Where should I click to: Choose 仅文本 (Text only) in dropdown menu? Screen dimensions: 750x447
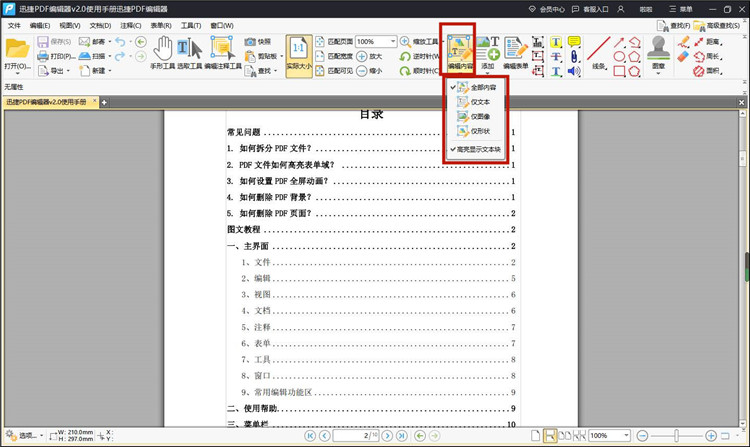(x=474, y=102)
